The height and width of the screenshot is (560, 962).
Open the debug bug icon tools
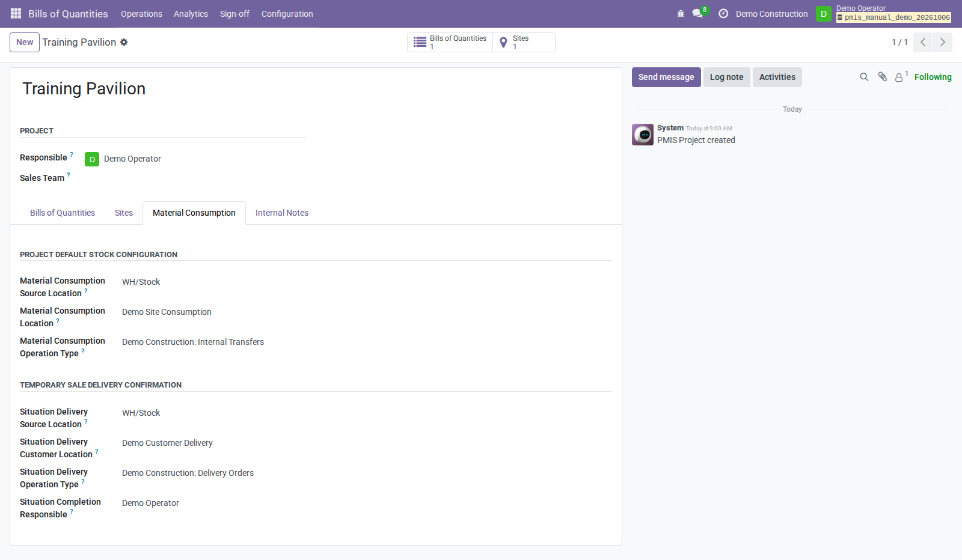tap(681, 13)
